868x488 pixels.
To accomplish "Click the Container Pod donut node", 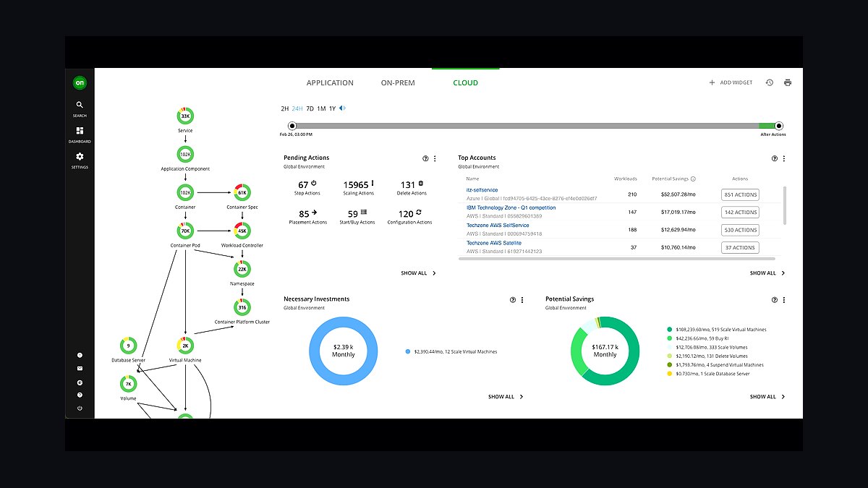I will point(185,231).
